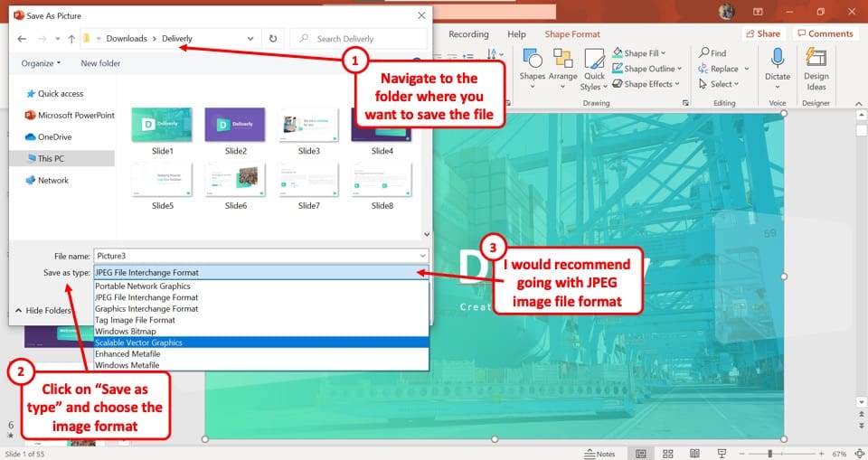The width and height of the screenshot is (868, 460).
Task: Click the user account avatar
Action: pos(726,11)
